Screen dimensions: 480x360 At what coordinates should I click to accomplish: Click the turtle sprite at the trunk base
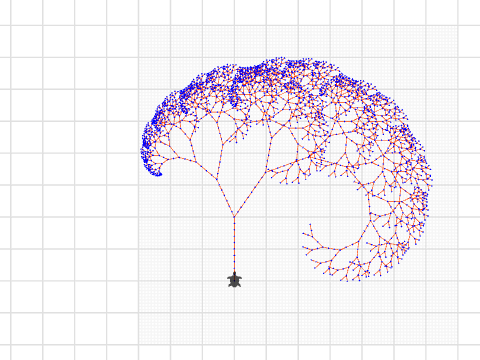(x=234, y=280)
